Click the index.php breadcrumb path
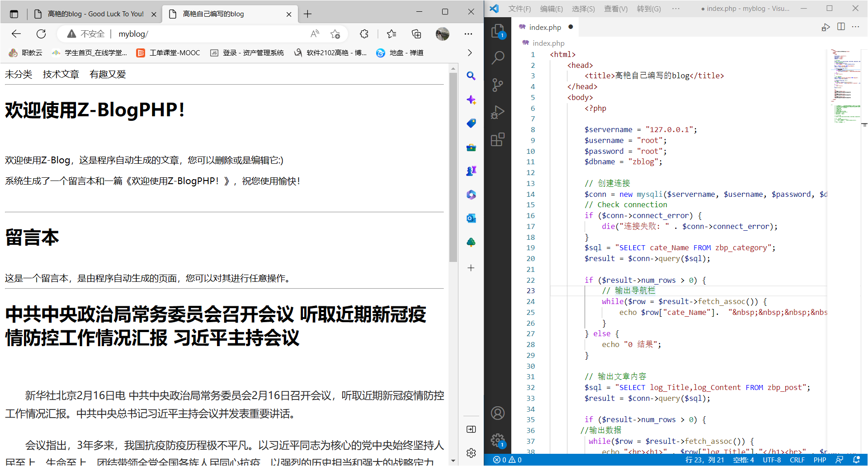Image resolution: width=868 pixels, height=466 pixels. pyautogui.click(x=543, y=43)
